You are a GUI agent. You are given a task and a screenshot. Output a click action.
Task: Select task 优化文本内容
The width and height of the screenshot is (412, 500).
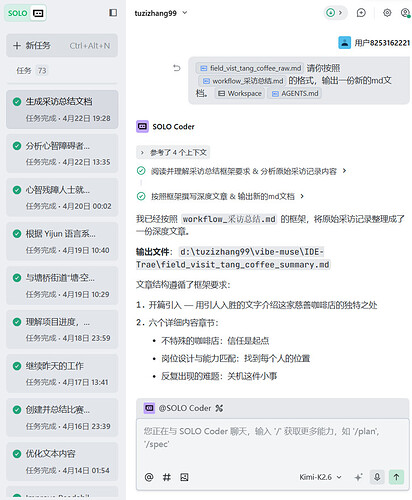point(62,462)
